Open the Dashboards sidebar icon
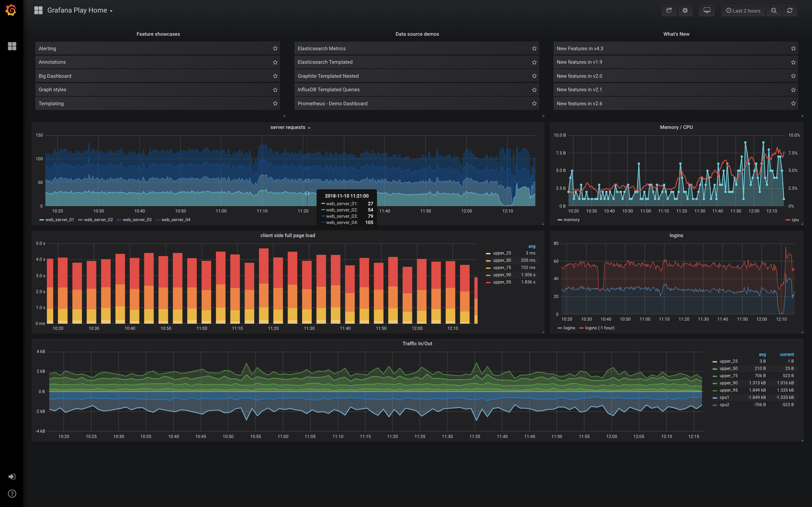This screenshot has width=812, height=507. tap(12, 46)
